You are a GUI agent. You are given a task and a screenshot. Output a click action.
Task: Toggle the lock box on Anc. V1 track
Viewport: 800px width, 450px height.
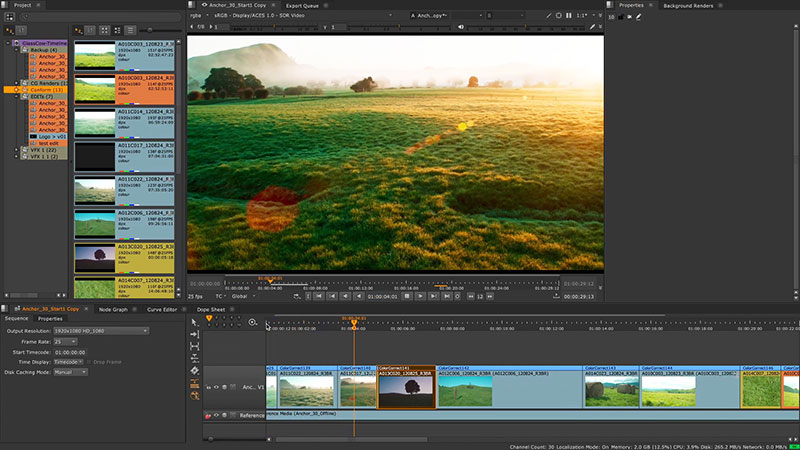tap(233, 387)
